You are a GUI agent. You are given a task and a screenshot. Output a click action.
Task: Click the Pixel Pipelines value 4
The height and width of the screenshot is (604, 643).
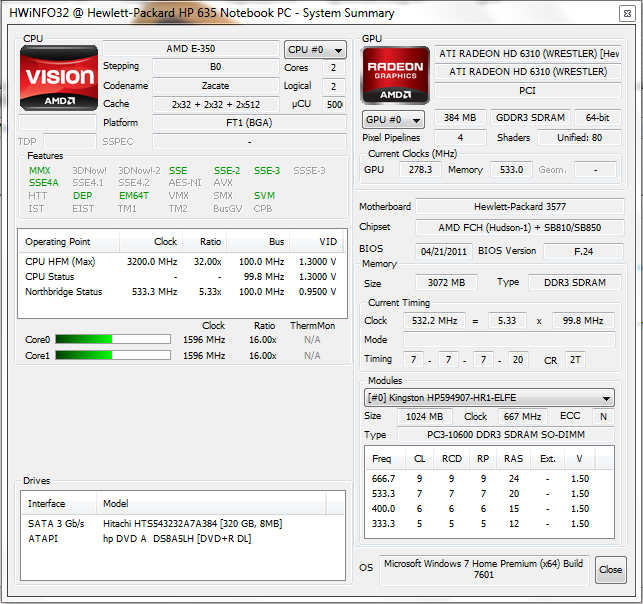click(x=460, y=137)
